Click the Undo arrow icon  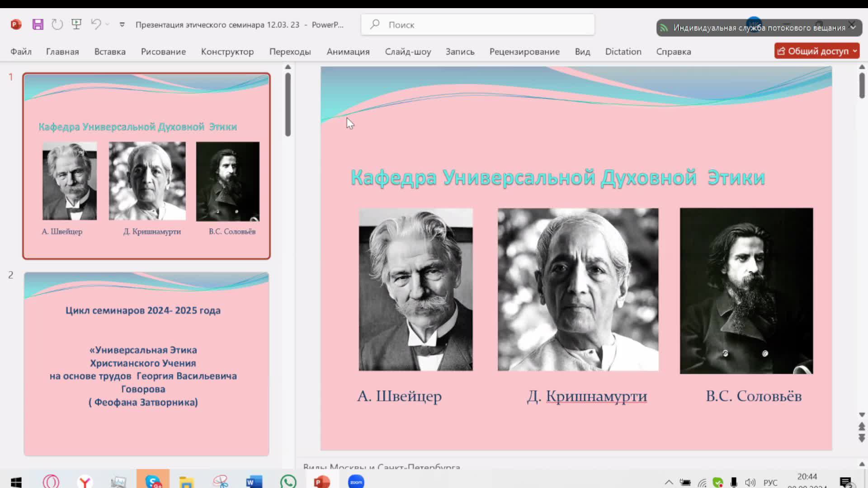click(x=95, y=24)
